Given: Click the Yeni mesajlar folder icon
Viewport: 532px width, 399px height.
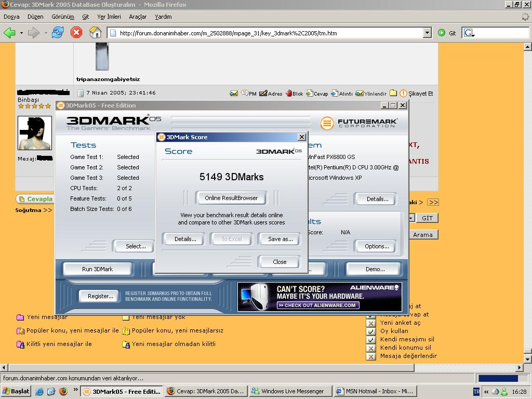Looking at the screenshot, I should click(20, 317).
